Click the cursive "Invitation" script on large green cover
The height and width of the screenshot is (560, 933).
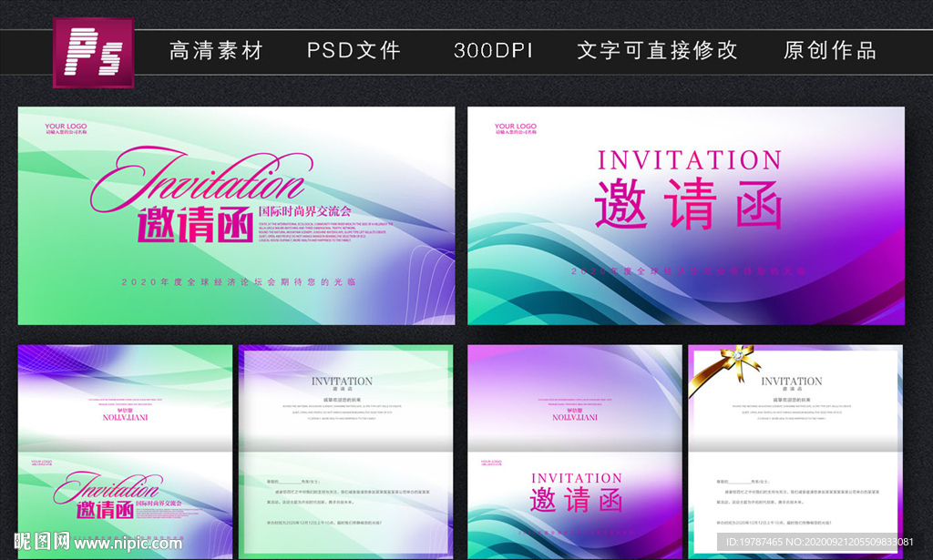click(x=201, y=178)
